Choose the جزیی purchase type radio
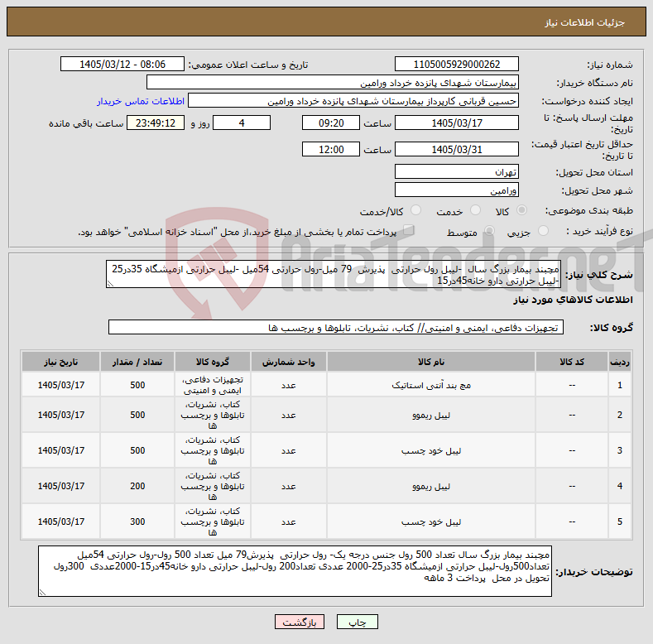 (x=543, y=231)
